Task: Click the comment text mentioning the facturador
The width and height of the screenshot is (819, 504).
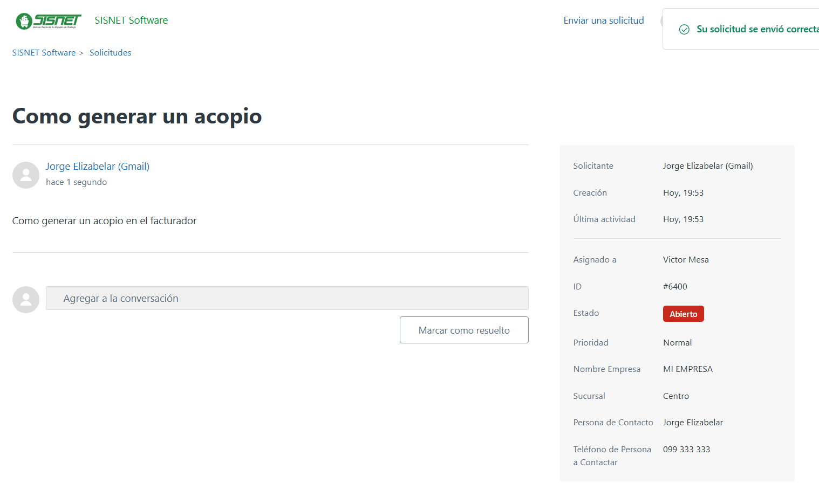Action: pos(104,221)
